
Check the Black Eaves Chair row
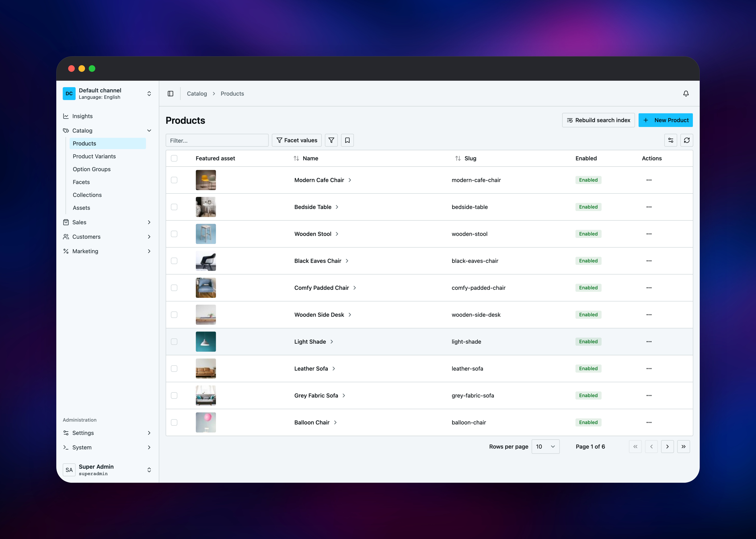click(x=174, y=261)
